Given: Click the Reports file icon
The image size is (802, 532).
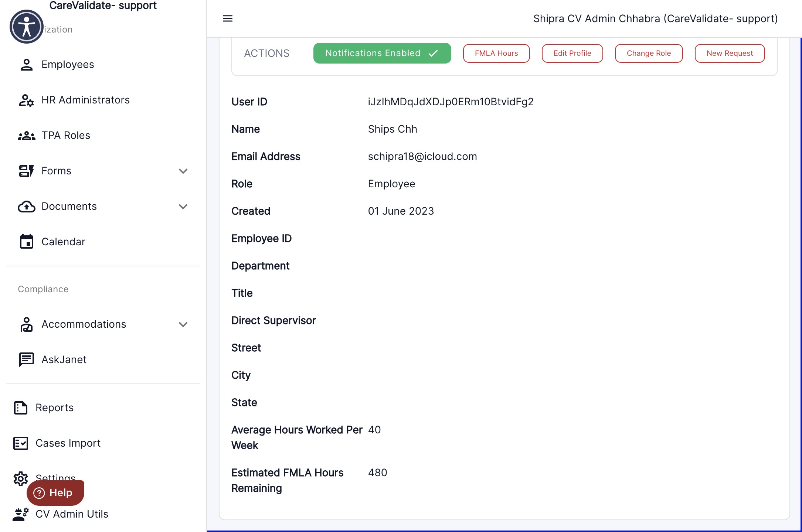Looking at the screenshot, I should (21, 407).
